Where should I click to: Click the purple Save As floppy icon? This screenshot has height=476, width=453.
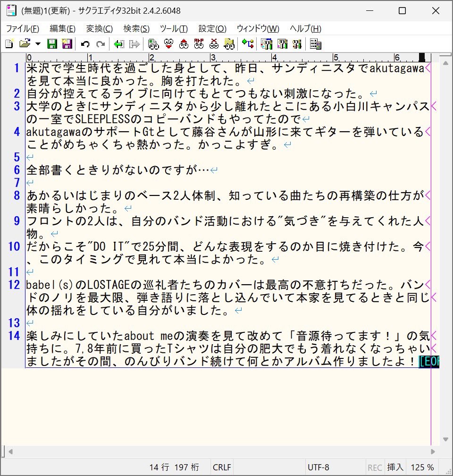tap(67, 44)
